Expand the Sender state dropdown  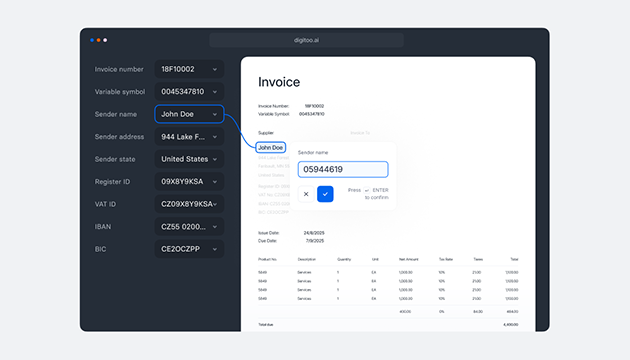tap(189, 159)
